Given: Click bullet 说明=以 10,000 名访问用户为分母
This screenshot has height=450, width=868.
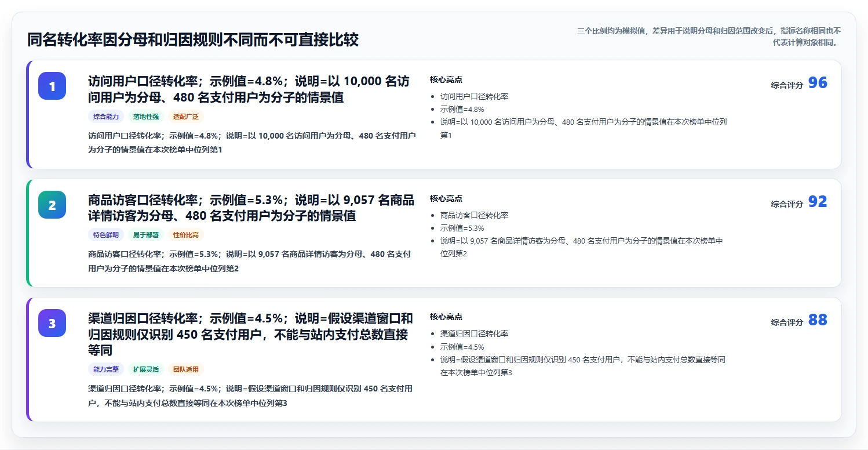Looking at the screenshot, I should point(583,128).
